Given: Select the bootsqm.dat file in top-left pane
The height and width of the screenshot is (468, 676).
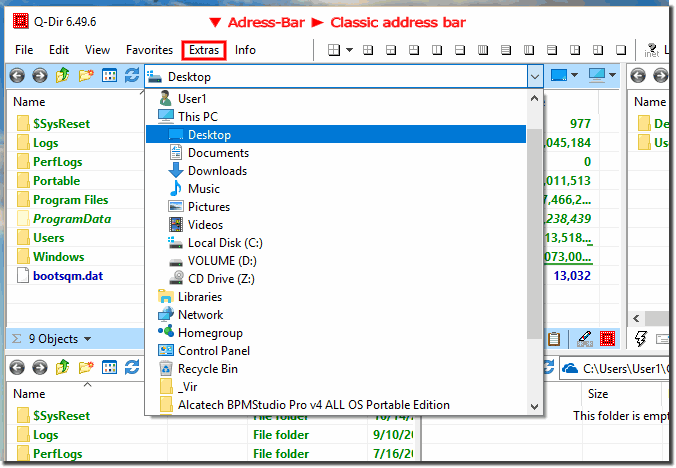Looking at the screenshot, I should [x=68, y=276].
